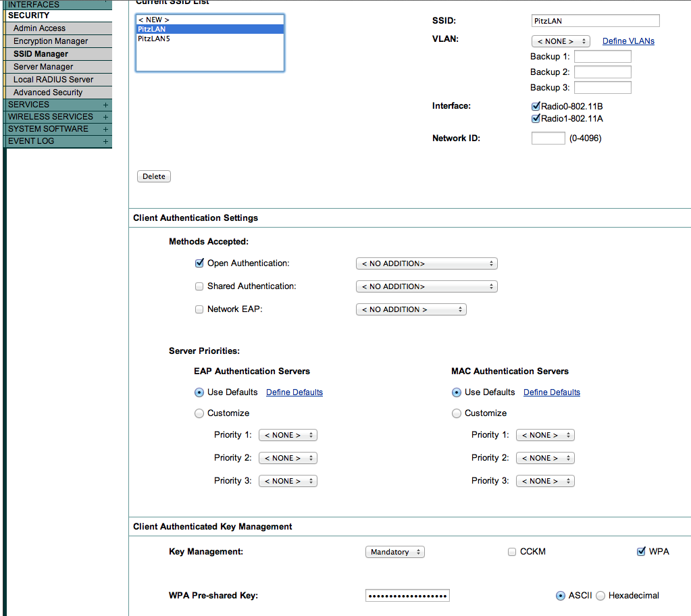Click the Backup 2 field

tap(603, 72)
